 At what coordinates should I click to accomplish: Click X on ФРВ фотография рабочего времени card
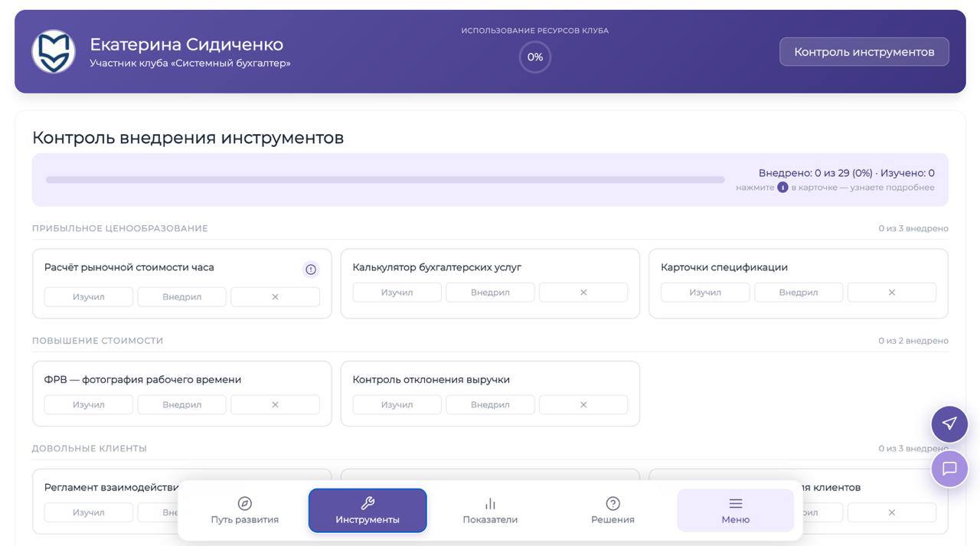pyautogui.click(x=275, y=404)
